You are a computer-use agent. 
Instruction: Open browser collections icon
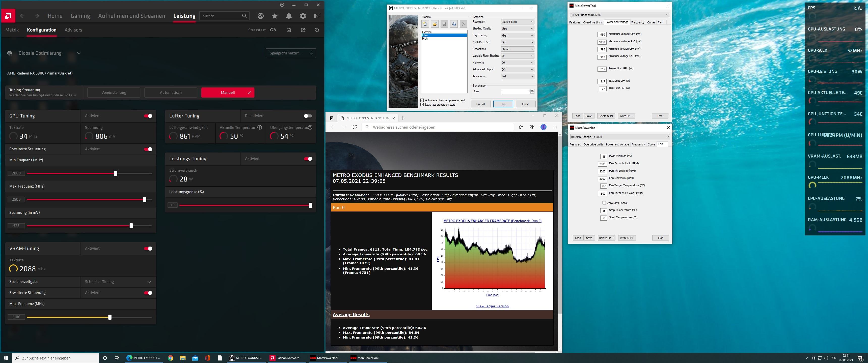pyautogui.click(x=532, y=127)
